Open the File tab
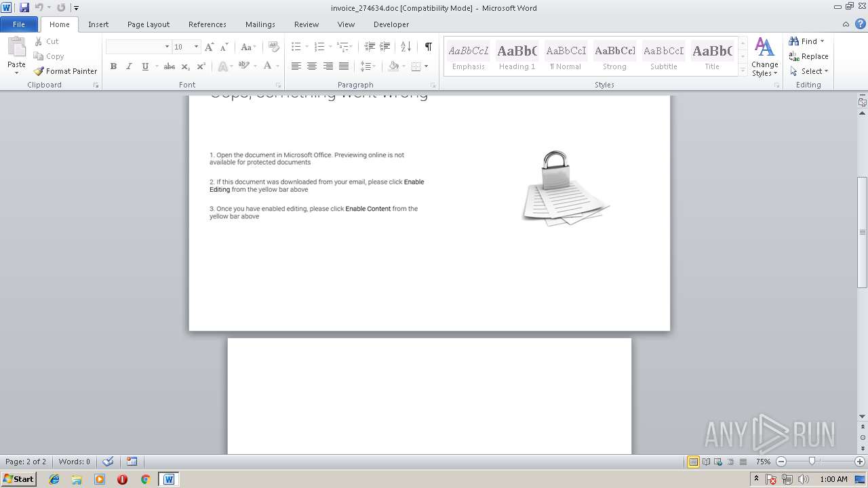Viewport: 868px width, 488px height. [19, 24]
